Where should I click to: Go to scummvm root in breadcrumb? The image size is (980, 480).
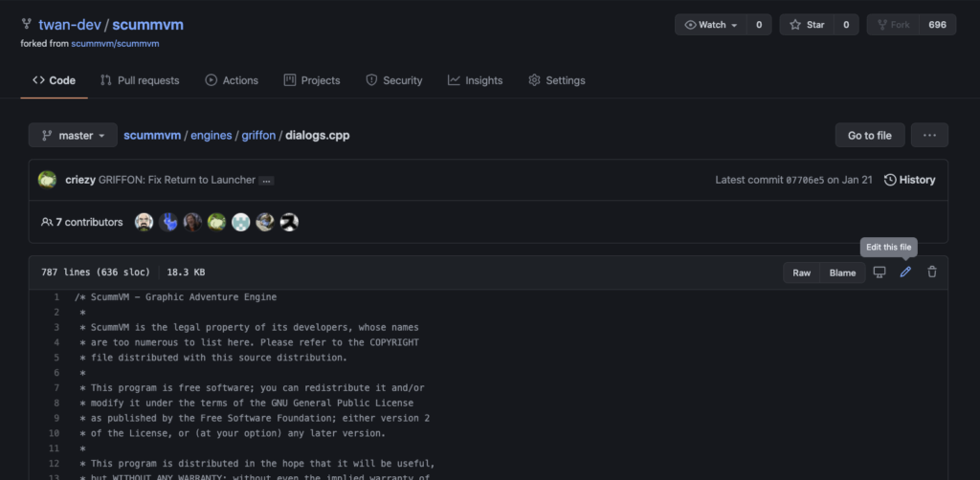[x=152, y=136]
